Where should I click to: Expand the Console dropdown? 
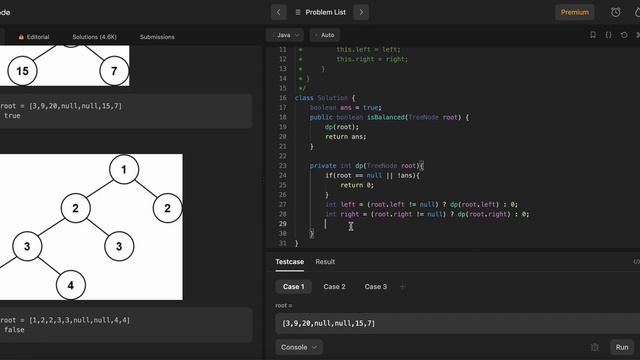point(299,347)
